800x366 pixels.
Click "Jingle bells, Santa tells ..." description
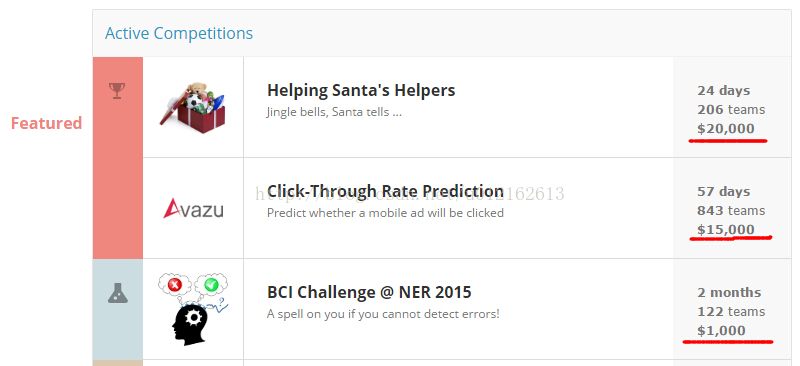pyautogui.click(x=334, y=112)
